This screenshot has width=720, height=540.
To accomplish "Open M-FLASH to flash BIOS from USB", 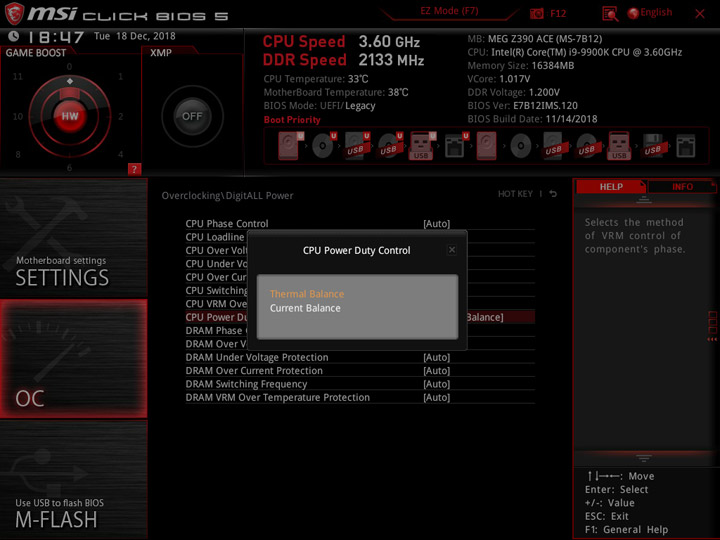I will (x=73, y=479).
